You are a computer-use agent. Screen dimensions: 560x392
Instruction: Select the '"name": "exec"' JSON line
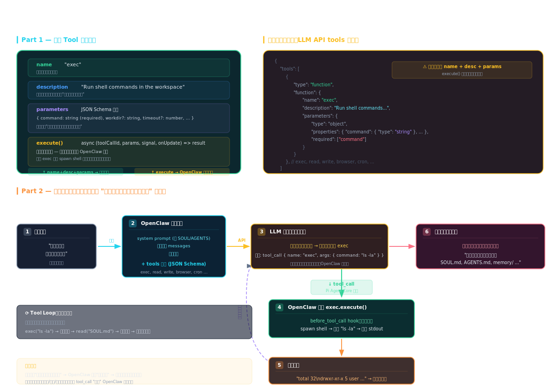coord(320,100)
